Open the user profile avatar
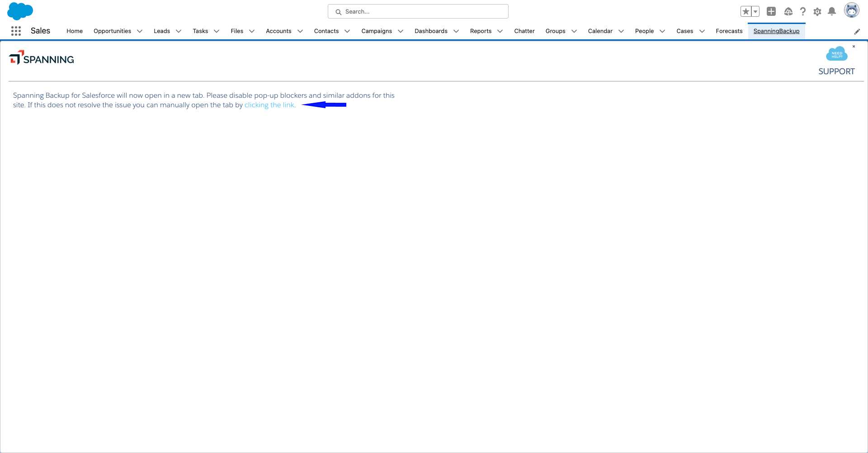This screenshot has height=453, width=868. pyautogui.click(x=852, y=10)
